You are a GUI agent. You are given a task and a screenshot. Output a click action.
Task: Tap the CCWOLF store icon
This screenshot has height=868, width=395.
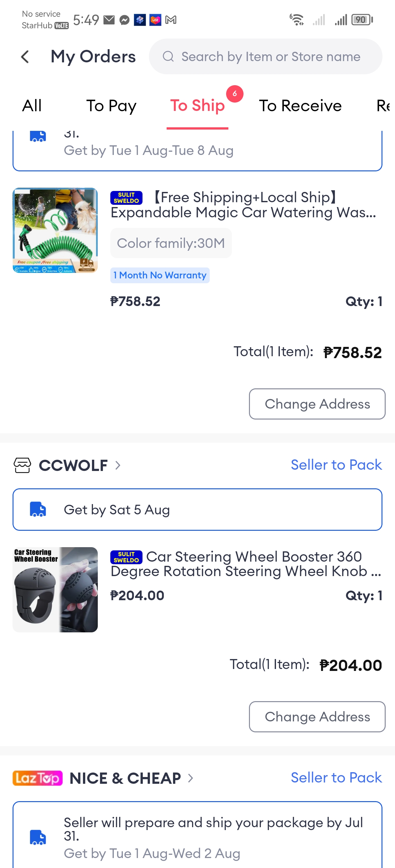pos(22,465)
